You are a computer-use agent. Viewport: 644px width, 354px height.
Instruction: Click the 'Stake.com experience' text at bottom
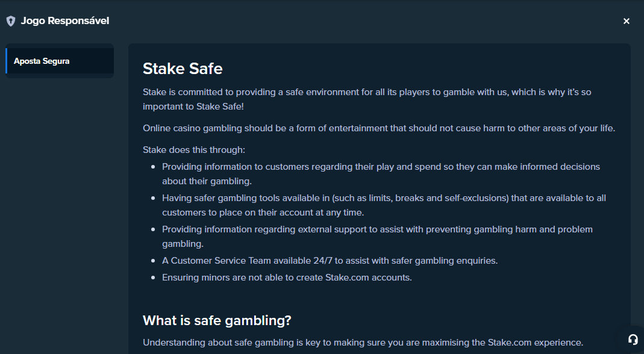[535, 343]
